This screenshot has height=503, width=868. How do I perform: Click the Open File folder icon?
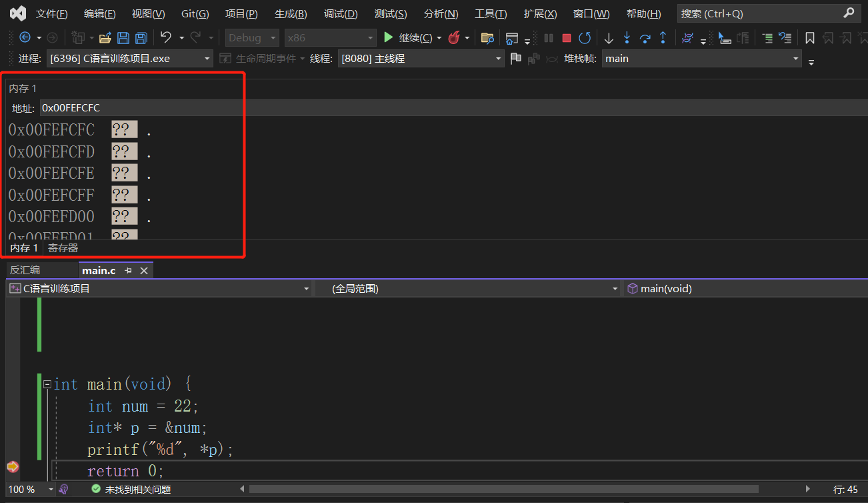[x=105, y=38]
